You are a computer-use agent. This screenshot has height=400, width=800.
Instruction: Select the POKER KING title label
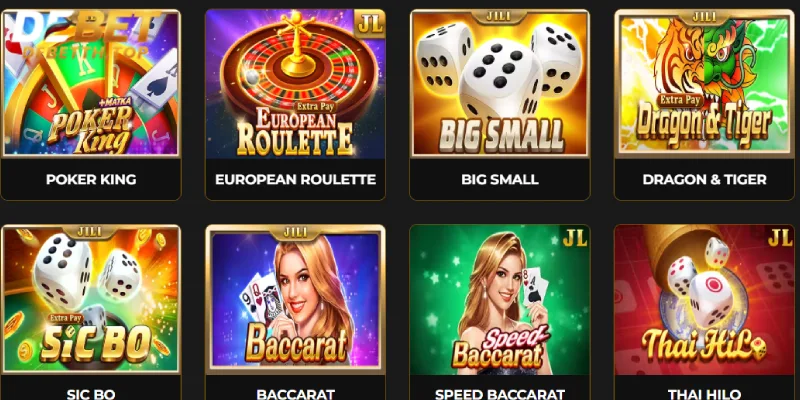[x=91, y=180]
